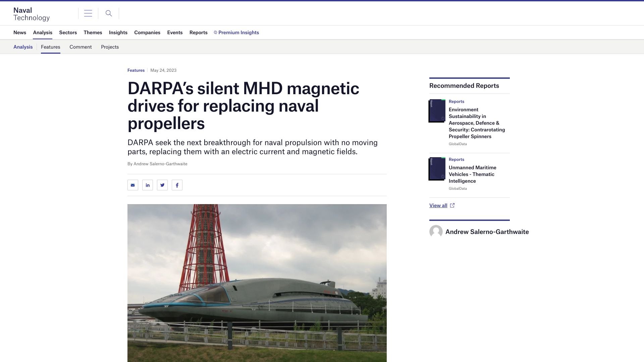Open Environment Sustainability report title
Screen dimensions: 644x362
pyautogui.click(x=477, y=123)
